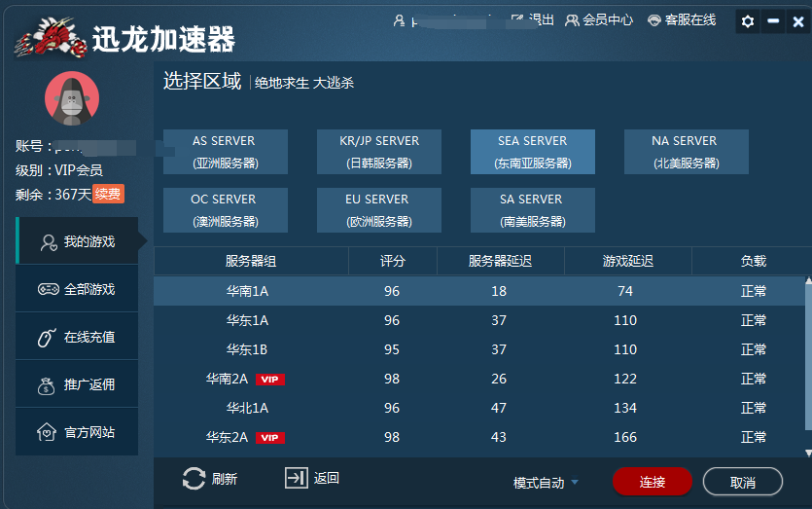
Task: Sort by 负载 column header
Action: (x=753, y=261)
